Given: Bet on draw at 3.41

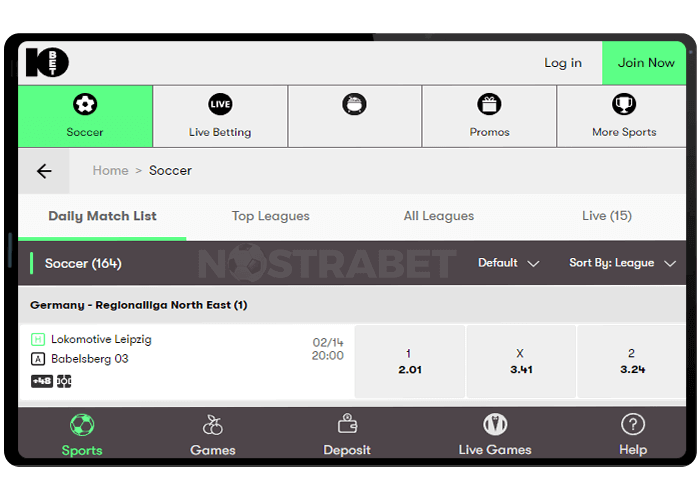Looking at the screenshot, I should click(521, 362).
